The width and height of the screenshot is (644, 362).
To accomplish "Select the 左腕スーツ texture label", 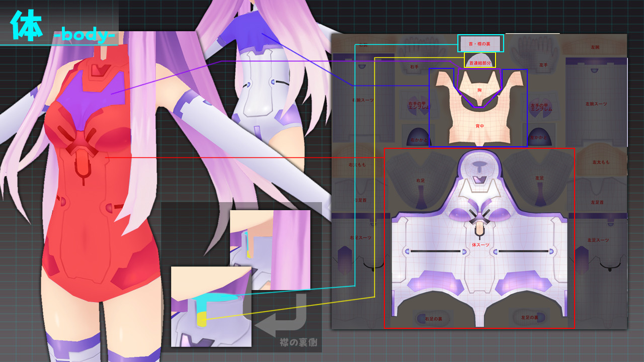I will (x=596, y=104).
